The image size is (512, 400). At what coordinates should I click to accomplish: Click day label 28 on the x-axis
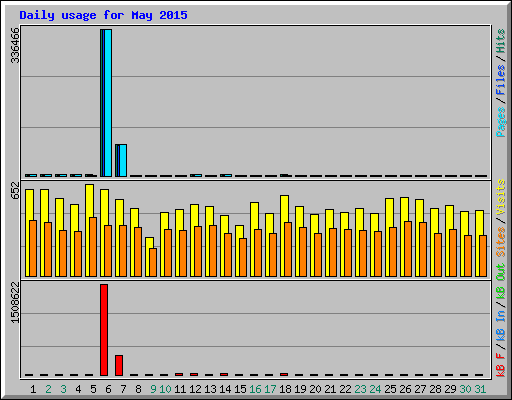(x=435, y=389)
